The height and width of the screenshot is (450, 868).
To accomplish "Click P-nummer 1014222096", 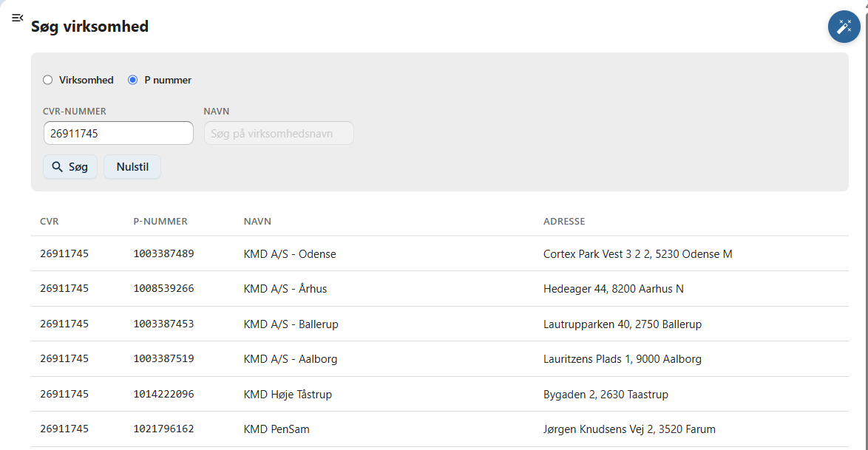I will tap(164, 394).
